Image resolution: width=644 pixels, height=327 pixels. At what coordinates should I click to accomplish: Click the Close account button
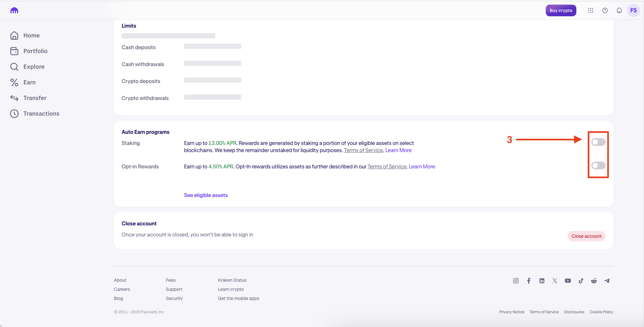tap(586, 236)
